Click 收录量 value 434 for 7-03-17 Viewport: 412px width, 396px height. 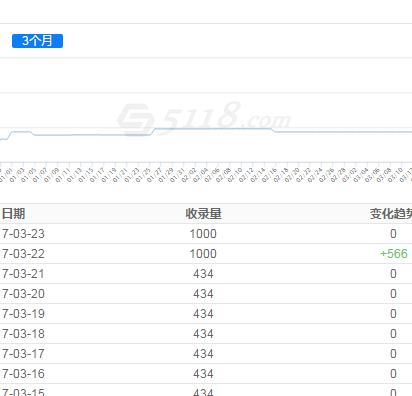pyautogui.click(x=203, y=354)
